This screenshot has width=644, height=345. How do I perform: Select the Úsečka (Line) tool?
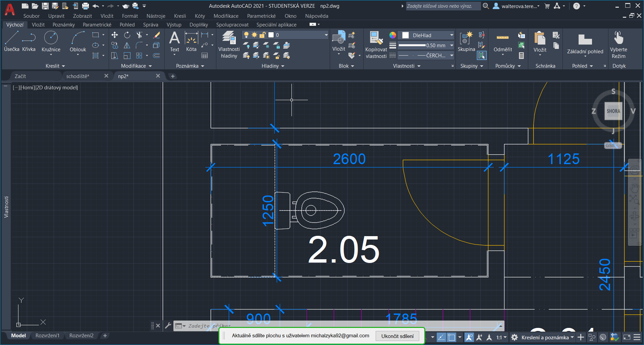tap(12, 41)
